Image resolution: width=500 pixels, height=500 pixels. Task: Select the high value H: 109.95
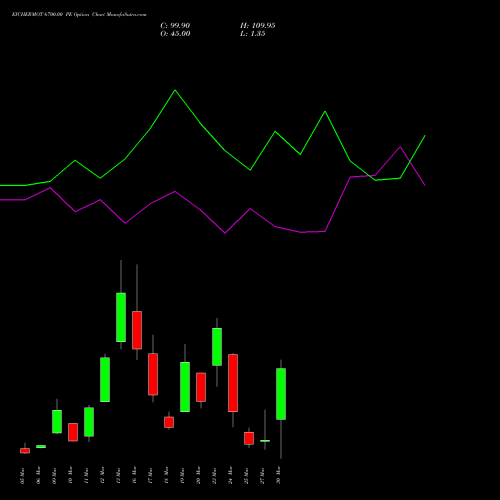click(x=258, y=26)
